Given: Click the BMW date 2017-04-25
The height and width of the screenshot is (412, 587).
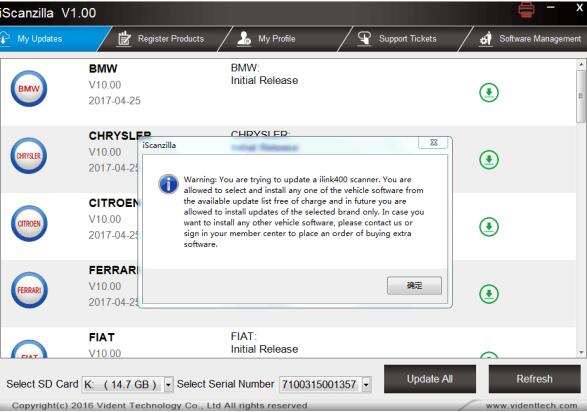Looking at the screenshot, I should tap(115, 101).
